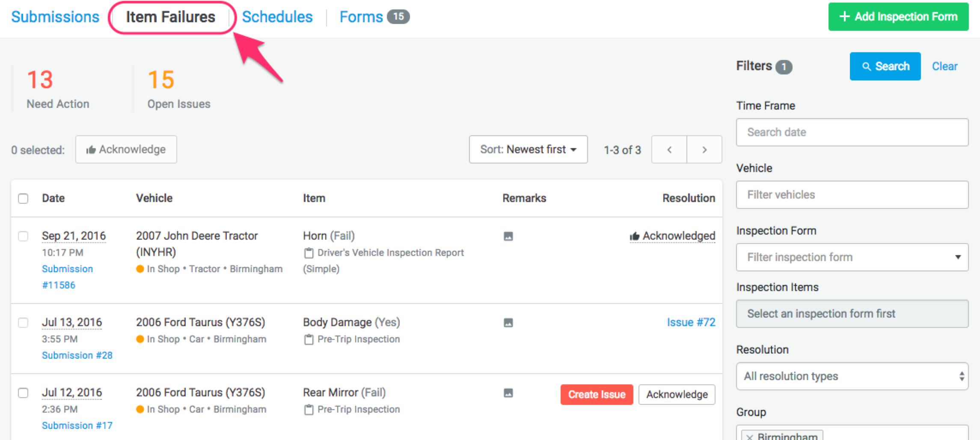Click the Search date input field
This screenshot has height=440, width=980.
click(852, 132)
